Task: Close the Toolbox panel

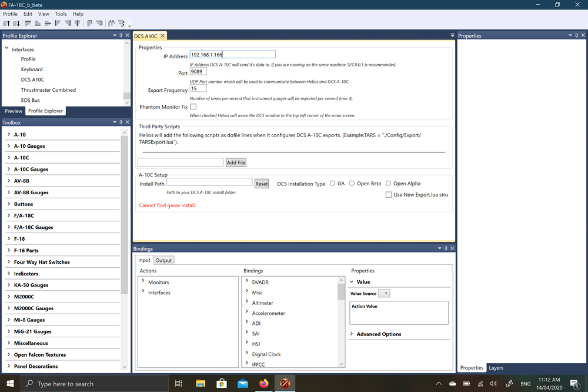Action: coord(128,122)
